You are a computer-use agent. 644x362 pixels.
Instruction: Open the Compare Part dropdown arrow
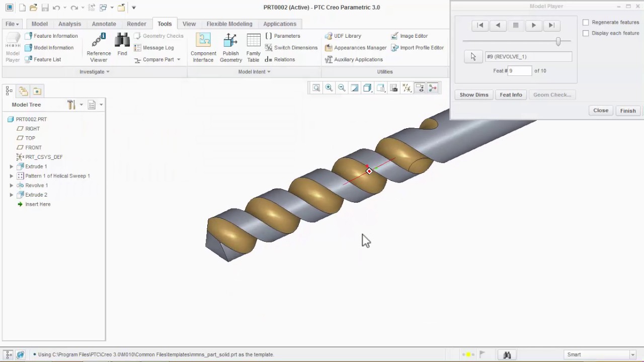click(179, 59)
